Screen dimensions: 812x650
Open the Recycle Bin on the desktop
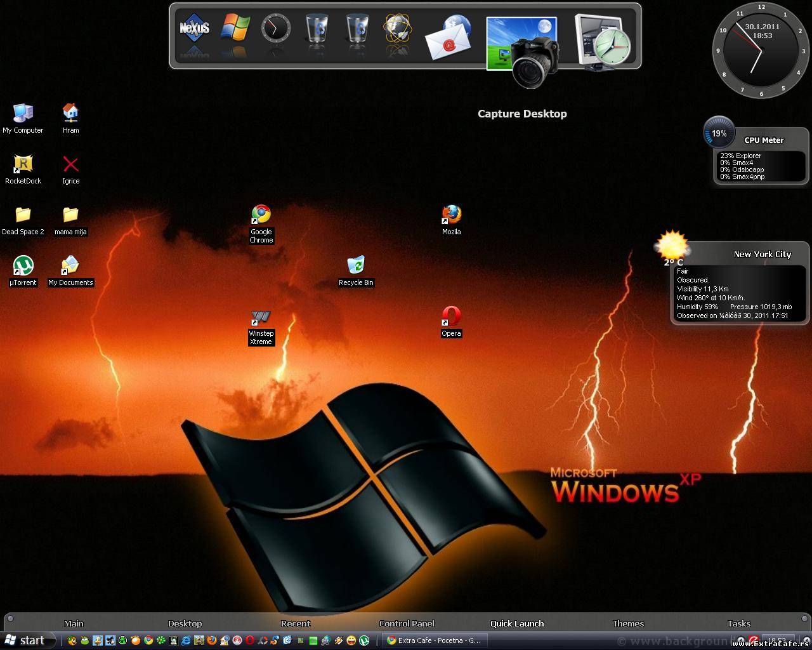click(x=356, y=265)
